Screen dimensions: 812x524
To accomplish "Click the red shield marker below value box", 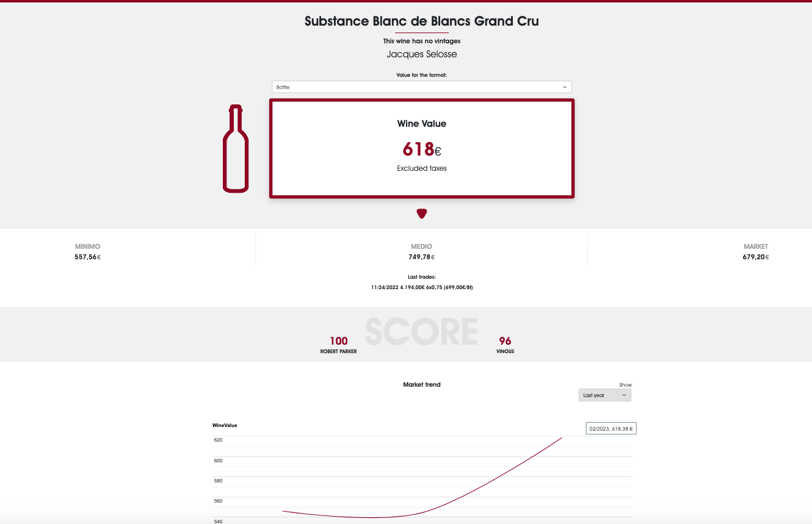I will pyautogui.click(x=421, y=214).
